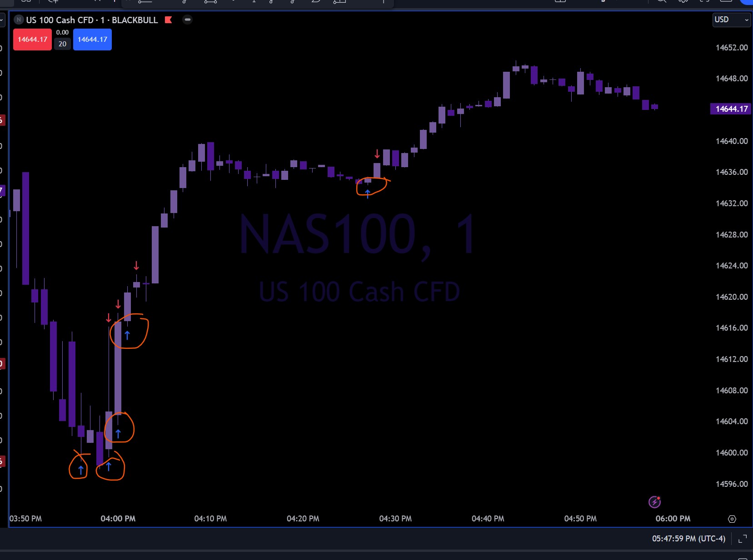Click the 06:00 PM time axis label

673,519
